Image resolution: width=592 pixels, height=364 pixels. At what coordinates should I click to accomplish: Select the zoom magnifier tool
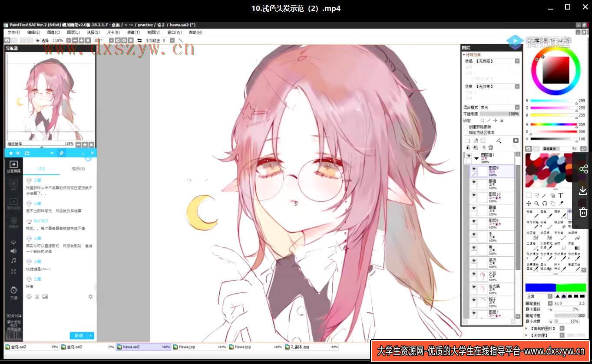point(536,203)
